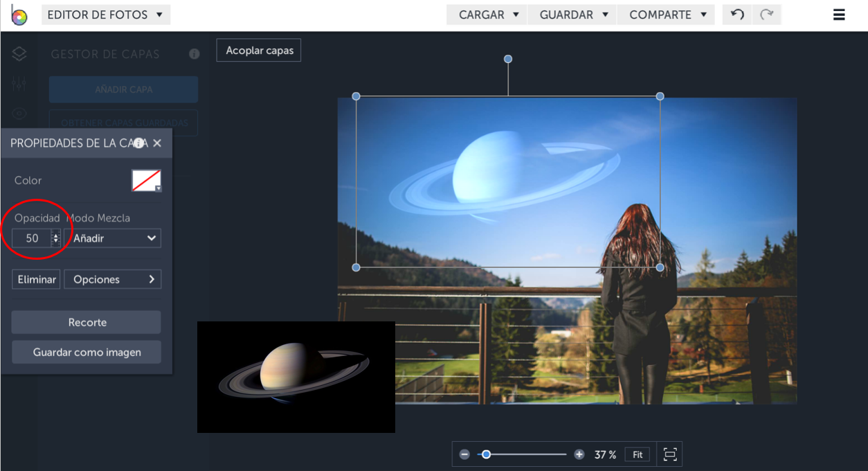This screenshot has width=868, height=471.
Task: Open the Editor de Fotos dropdown
Action: tap(105, 15)
